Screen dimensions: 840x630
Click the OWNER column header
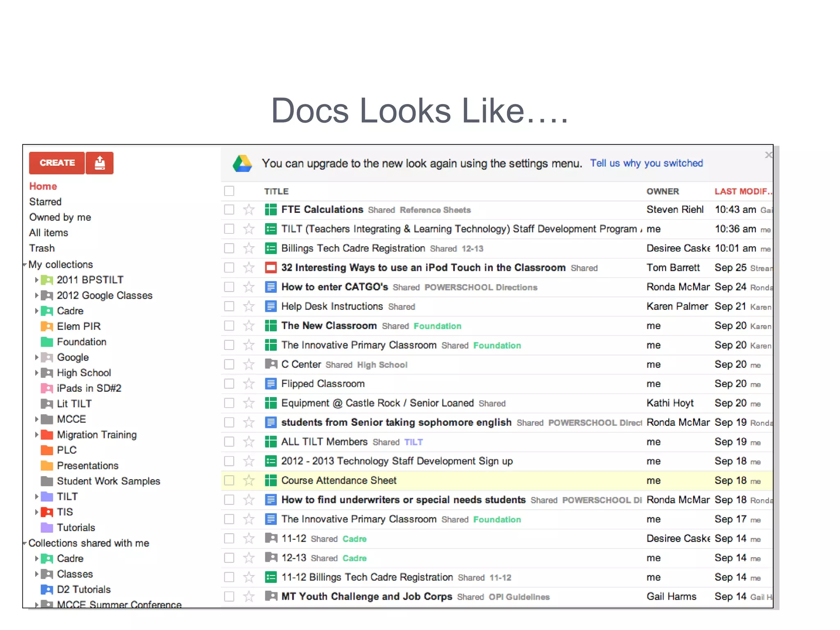[663, 192]
